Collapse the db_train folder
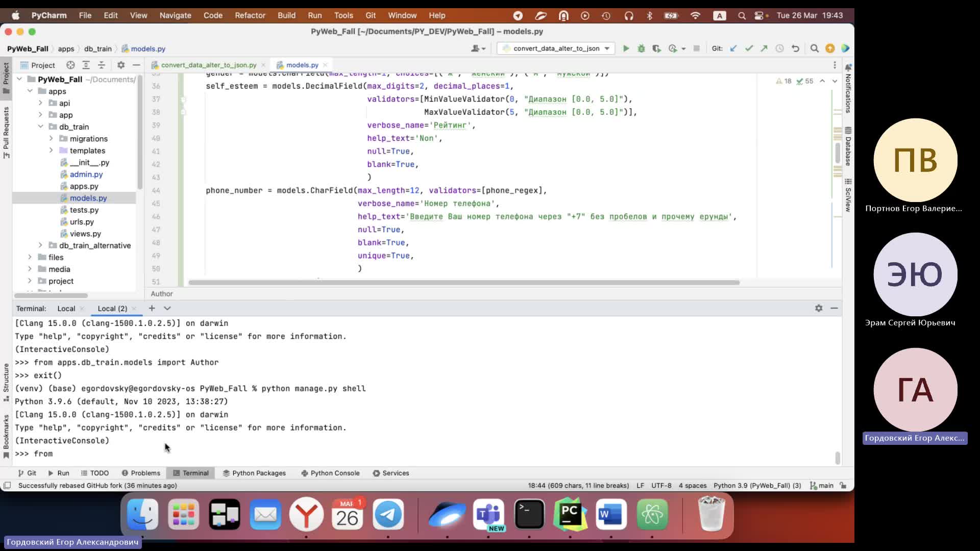980x551 pixels. tap(40, 127)
